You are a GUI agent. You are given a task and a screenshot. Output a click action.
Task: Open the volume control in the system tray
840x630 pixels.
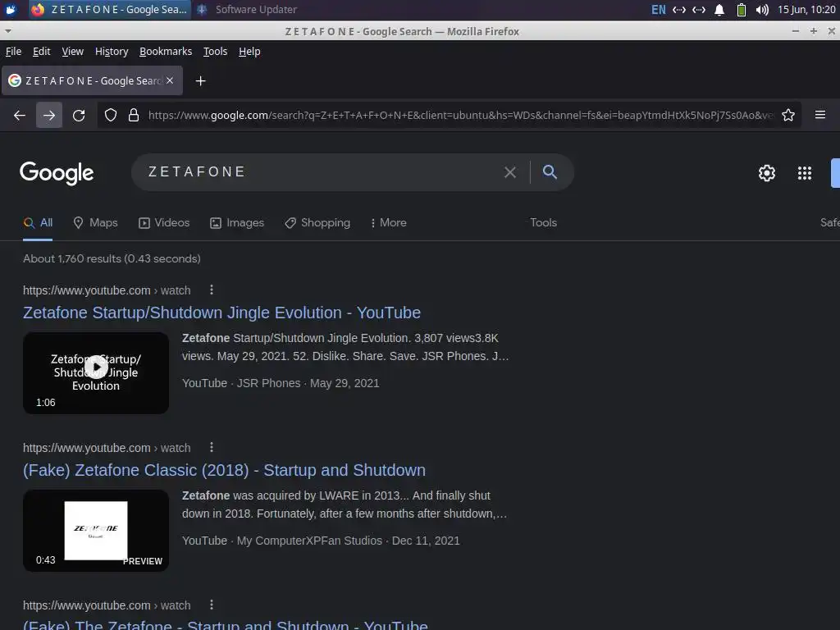point(762,10)
